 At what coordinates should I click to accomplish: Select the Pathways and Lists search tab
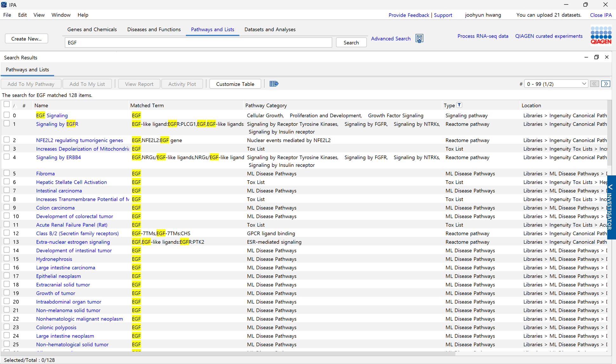point(213,29)
